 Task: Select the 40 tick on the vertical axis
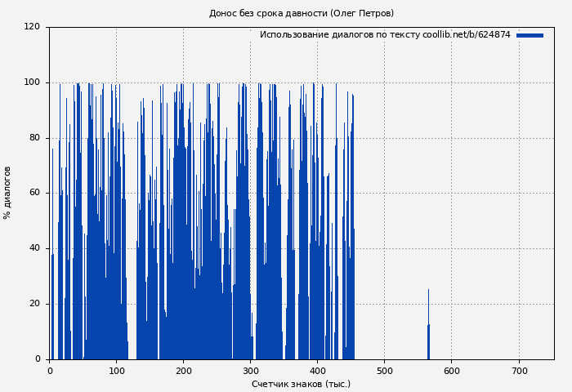pyautogui.click(x=34, y=248)
